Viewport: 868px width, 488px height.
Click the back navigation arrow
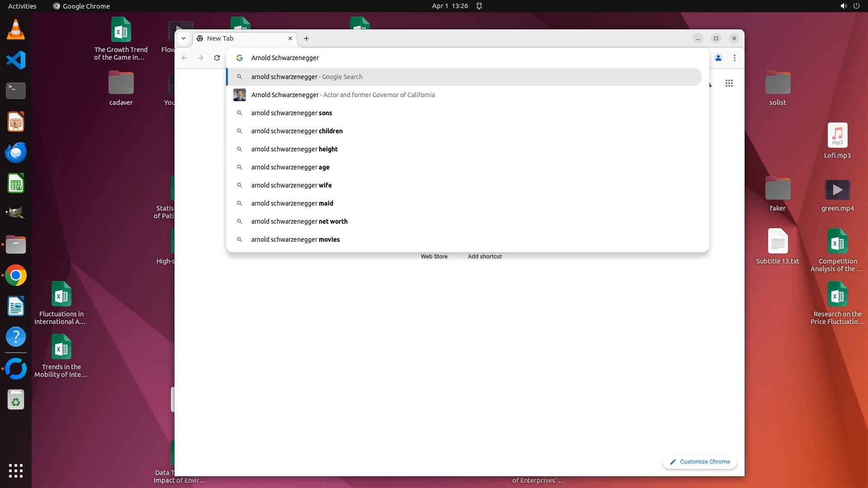coord(184,58)
